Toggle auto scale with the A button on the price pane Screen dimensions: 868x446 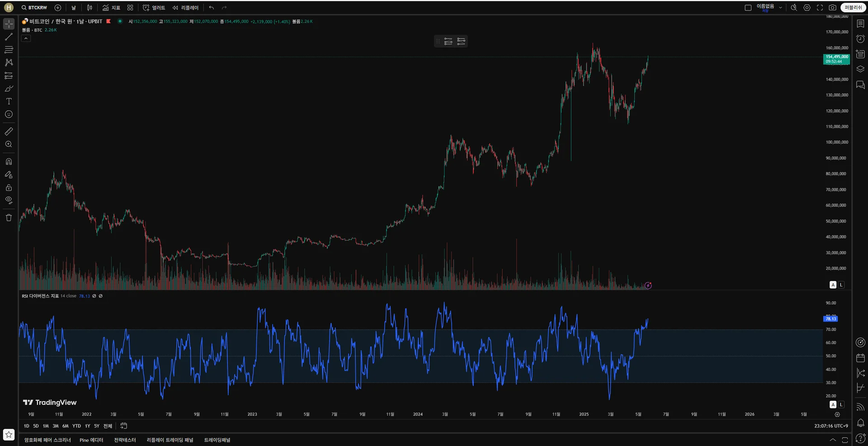(x=833, y=285)
